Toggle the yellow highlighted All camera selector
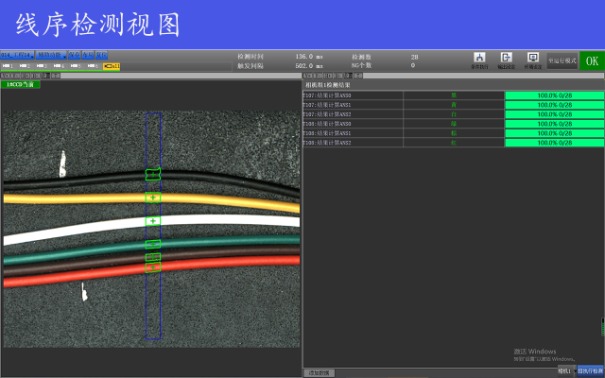Image resolution: width=605 pixels, height=378 pixels. pyautogui.click(x=112, y=66)
